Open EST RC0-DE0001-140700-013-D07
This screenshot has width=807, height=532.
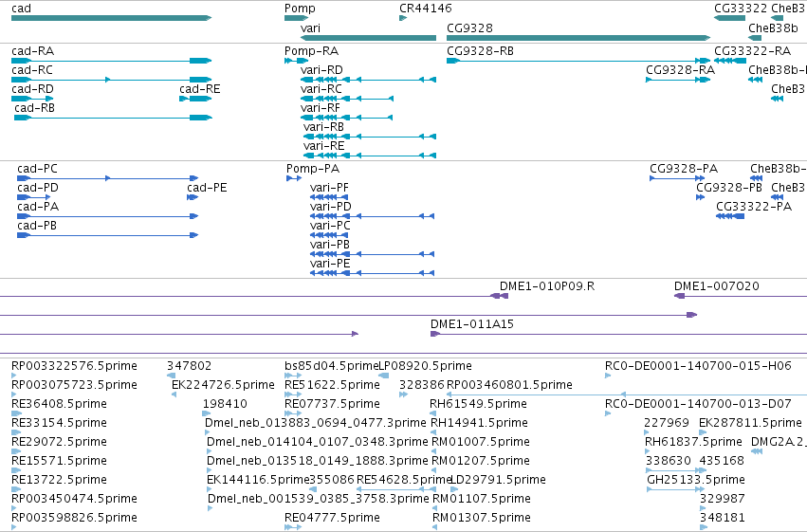[x=698, y=404]
